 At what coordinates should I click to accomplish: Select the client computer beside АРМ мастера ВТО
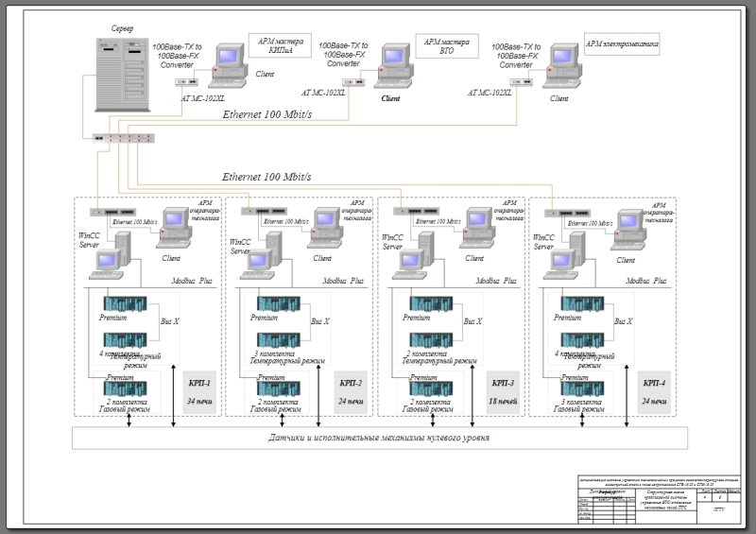tap(393, 66)
